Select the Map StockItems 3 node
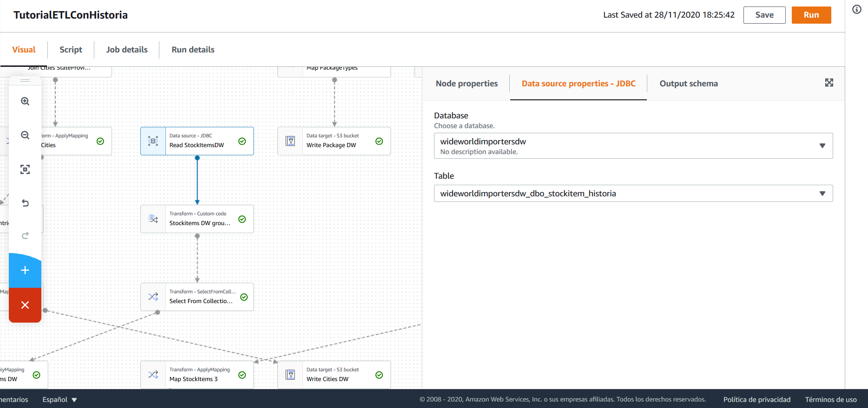This screenshot has height=408, width=868. (x=197, y=375)
